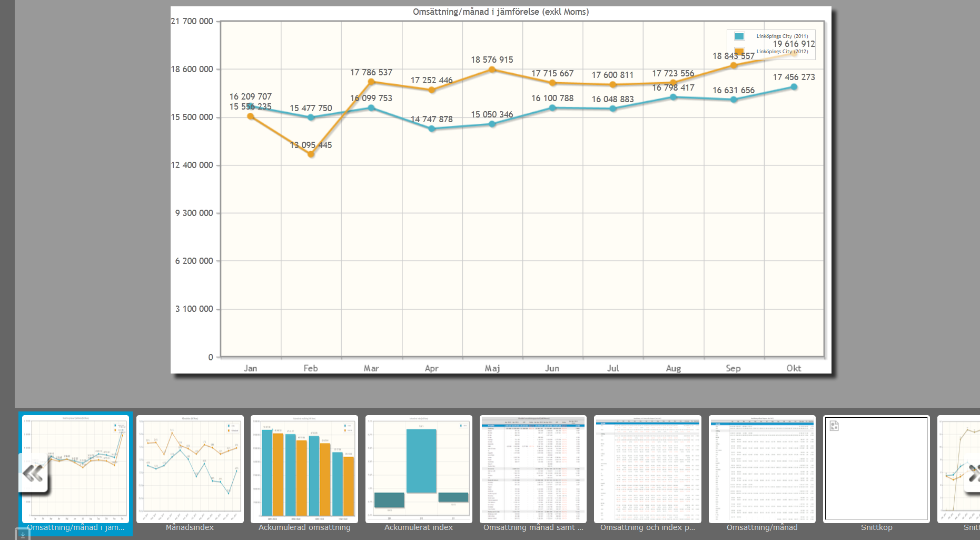The width and height of the screenshot is (980, 540).
Task: Click the Linköpings City (2012) legend label
Action: click(782, 52)
